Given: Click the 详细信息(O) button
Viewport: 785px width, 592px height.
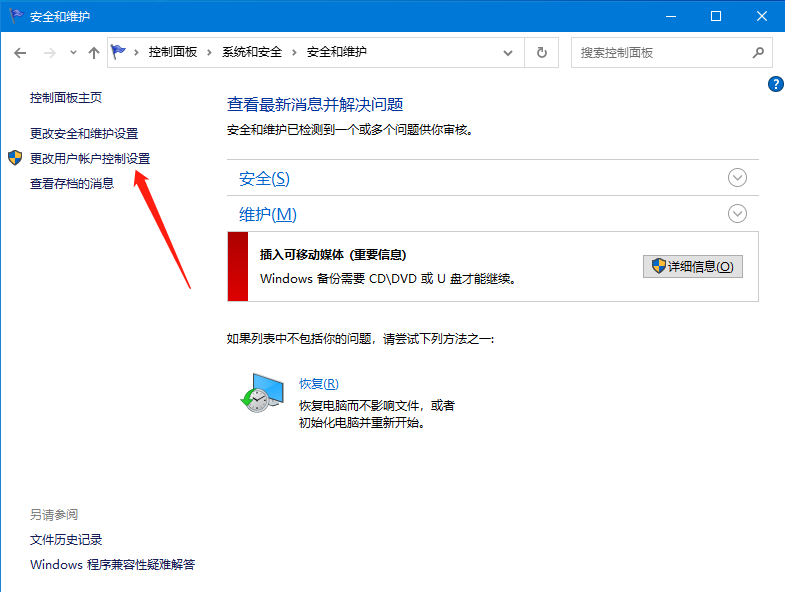Looking at the screenshot, I should click(x=692, y=266).
